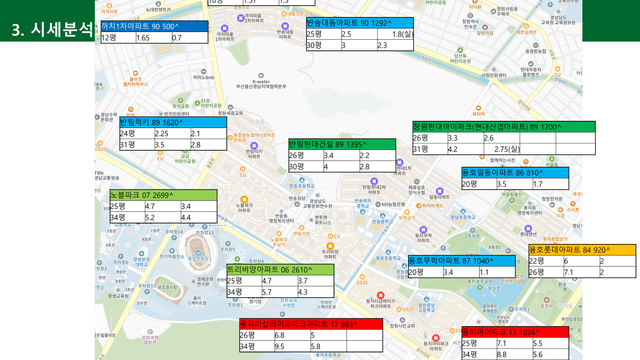Select the purple 일동아파트 map marker
640x360 pixels.
pyautogui.click(x=440, y=191)
